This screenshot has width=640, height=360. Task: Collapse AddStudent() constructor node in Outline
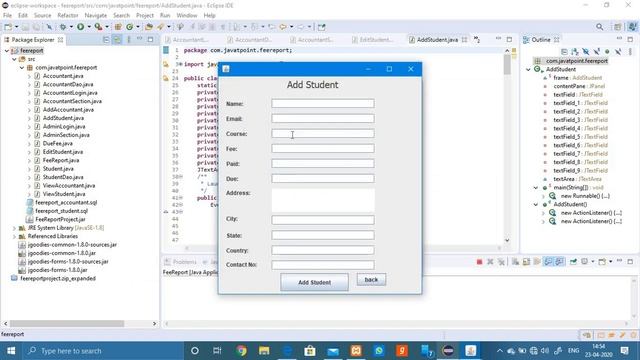tap(536, 204)
